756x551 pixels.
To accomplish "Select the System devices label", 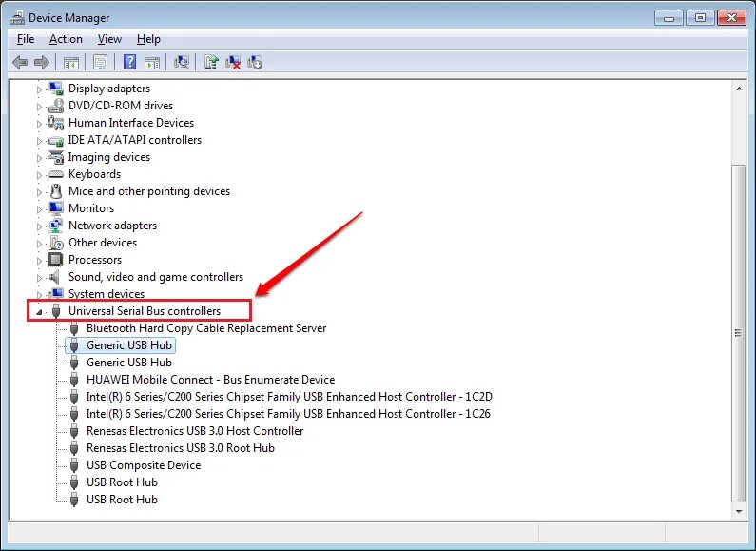I will click(x=107, y=294).
